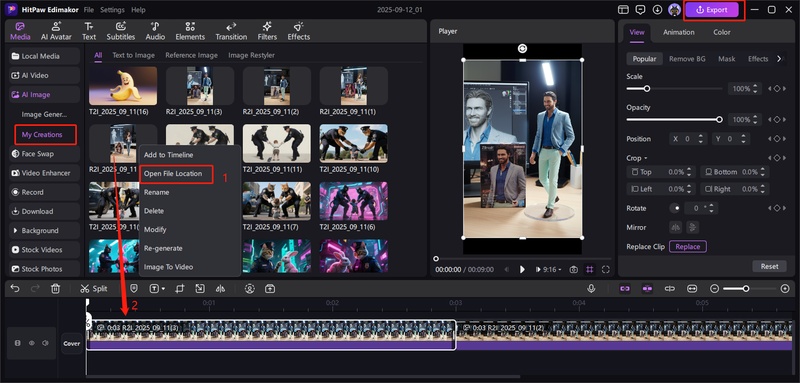The image size is (800, 383).
Task: Open Face Swap in sidebar
Action: 44,154
